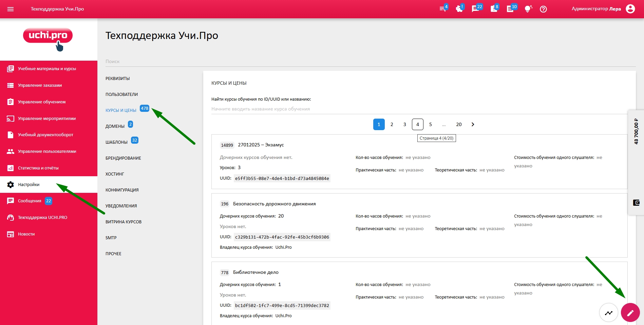The height and width of the screenshot is (325, 644).
Task: Open the list notifications icon with badge 4
Action: pyautogui.click(x=443, y=9)
